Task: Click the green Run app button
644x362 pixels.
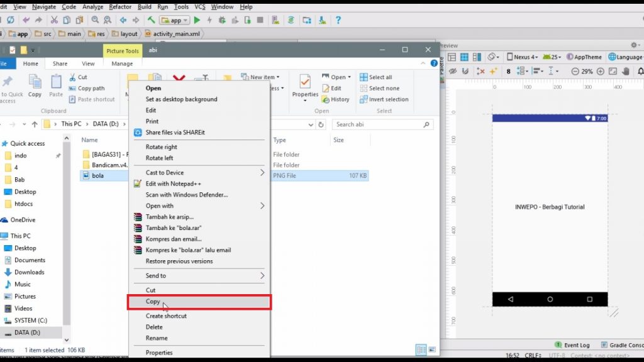Action: pos(197,20)
